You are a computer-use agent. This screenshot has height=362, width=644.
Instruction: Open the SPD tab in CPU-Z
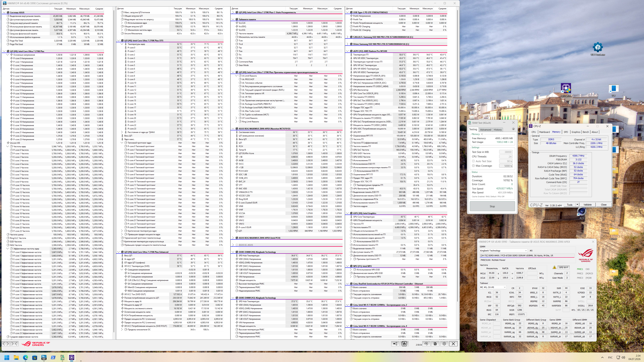coord(566,132)
